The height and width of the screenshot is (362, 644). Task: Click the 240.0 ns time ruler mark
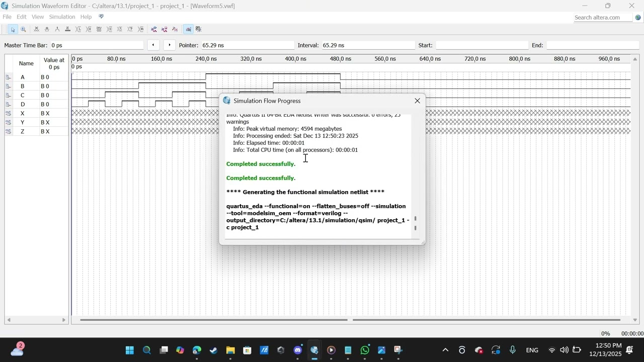point(206,59)
